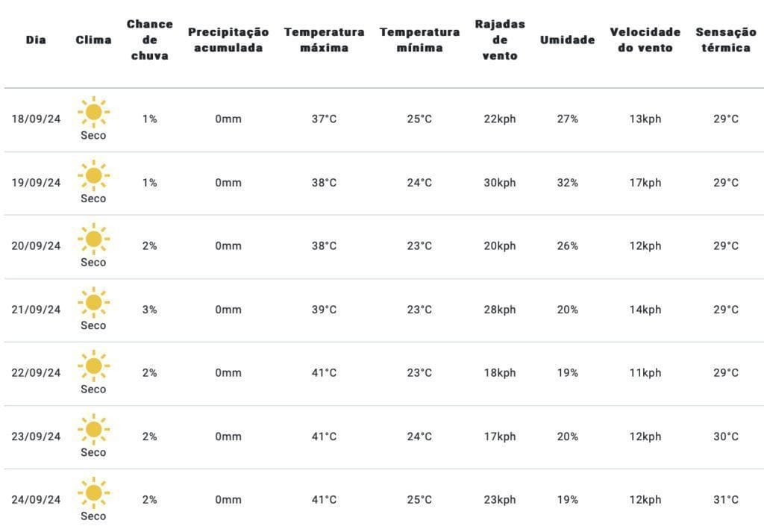764x532 pixels.
Task: Click the Temperatura mínima column header
Action: click(419, 40)
